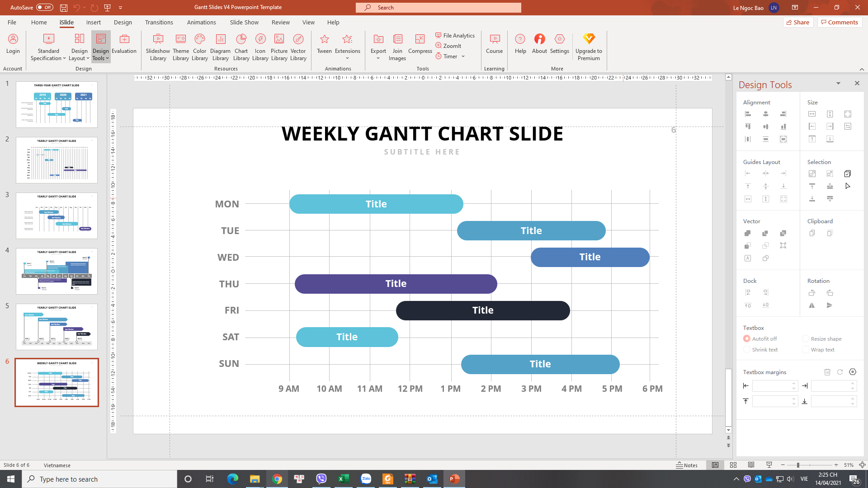
Task: Click Rotate left icon in Rotation
Action: point(812,293)
